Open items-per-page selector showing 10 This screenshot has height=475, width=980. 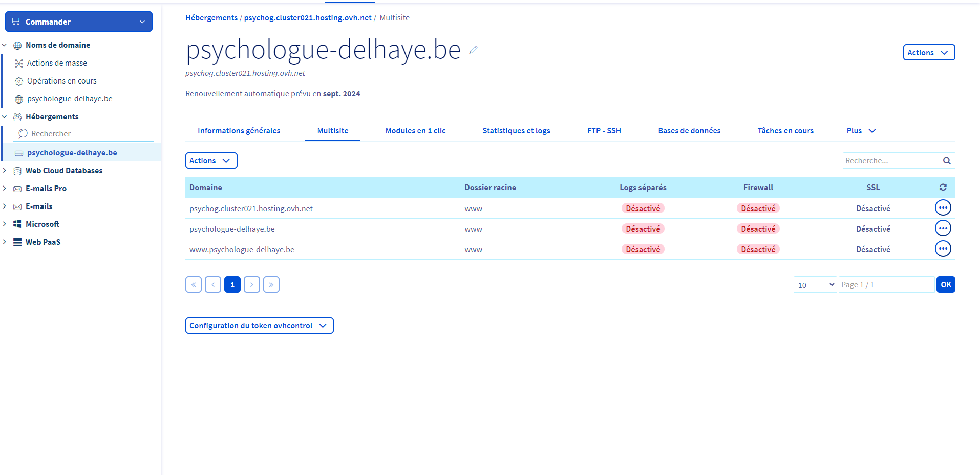coord(815,285)
